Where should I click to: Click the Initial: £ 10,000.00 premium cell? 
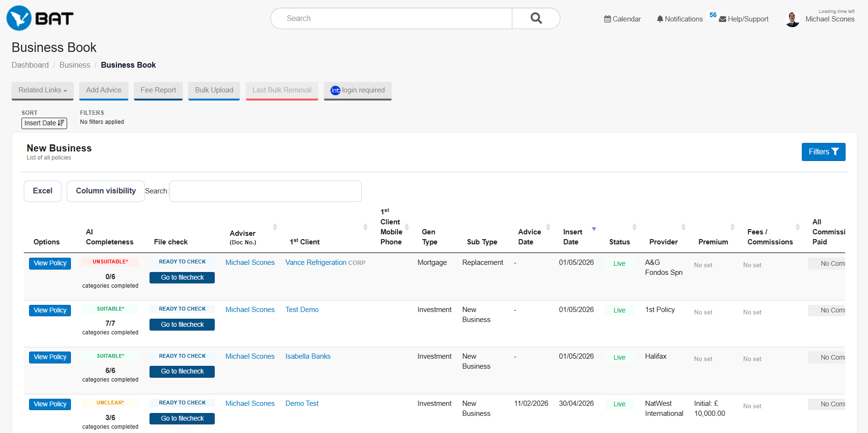[709, 409]
